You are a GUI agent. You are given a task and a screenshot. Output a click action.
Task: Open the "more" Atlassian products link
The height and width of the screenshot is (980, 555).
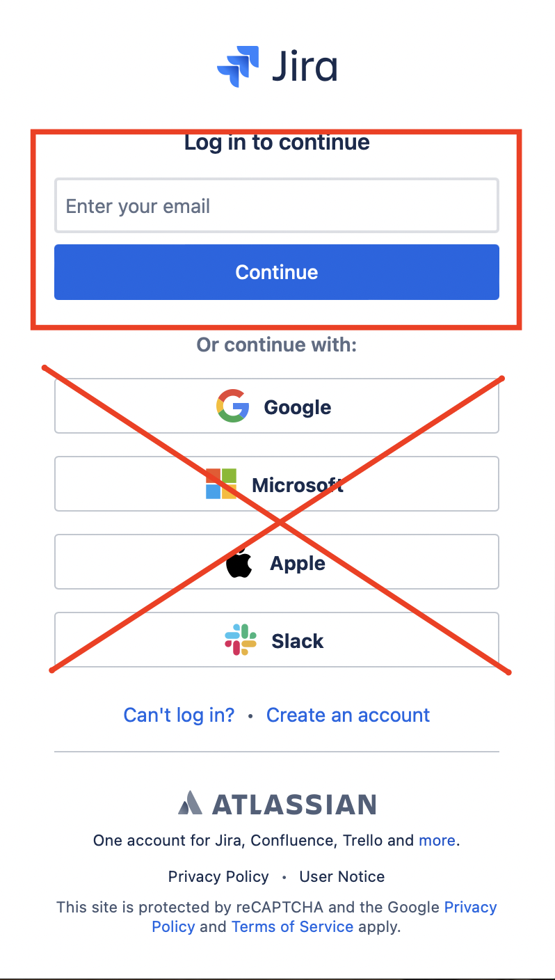tap(437, 840)
